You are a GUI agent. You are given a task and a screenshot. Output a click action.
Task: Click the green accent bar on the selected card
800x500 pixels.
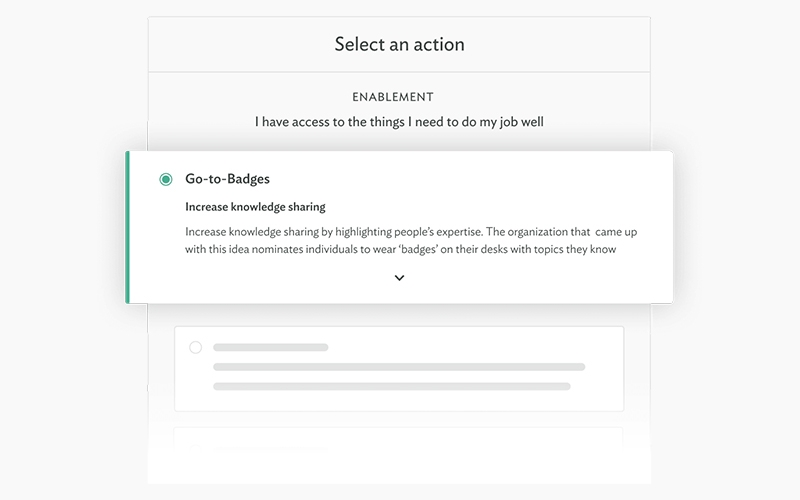(x=128, y=227)
